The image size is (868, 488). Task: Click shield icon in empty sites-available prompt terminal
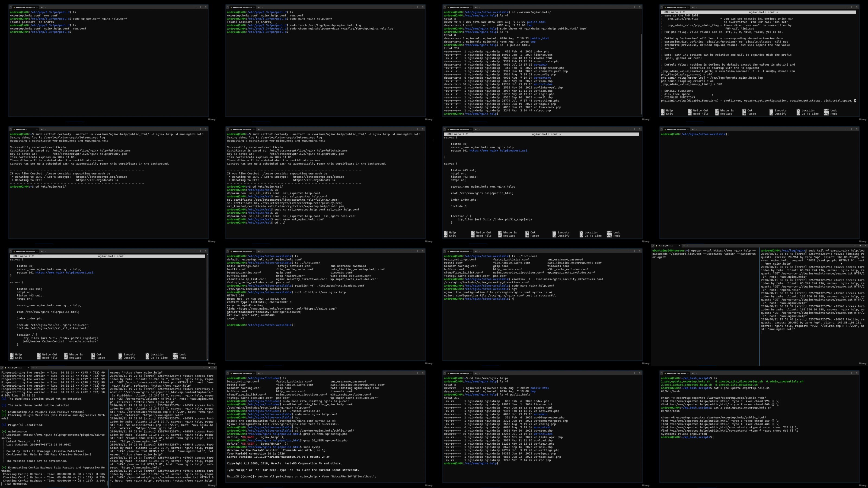click(x=662, y=129)
